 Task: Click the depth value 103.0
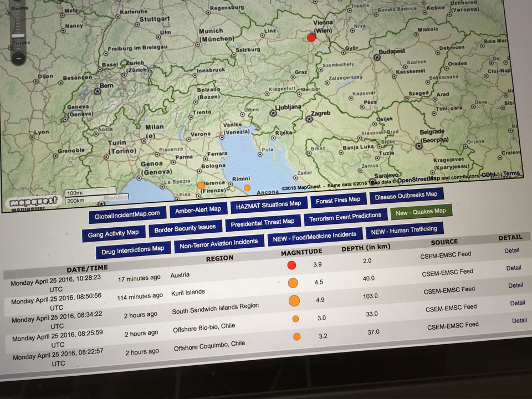[370, 296]
